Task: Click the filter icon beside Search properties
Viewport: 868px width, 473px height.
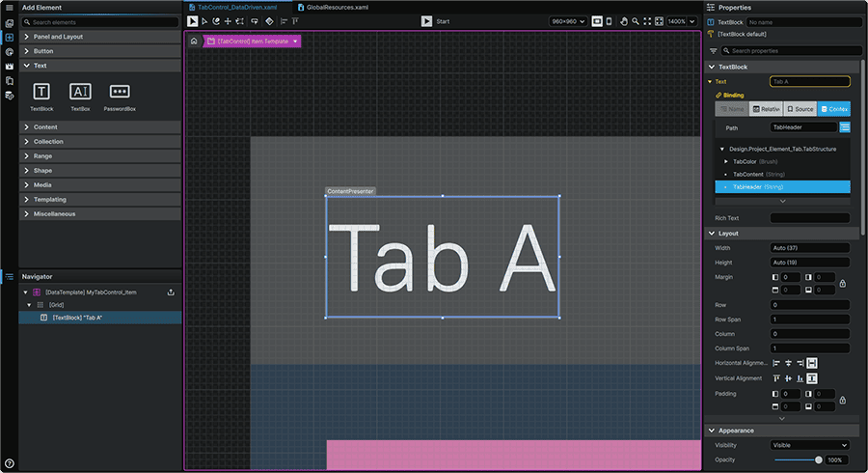Action: (x=713, y=51)
